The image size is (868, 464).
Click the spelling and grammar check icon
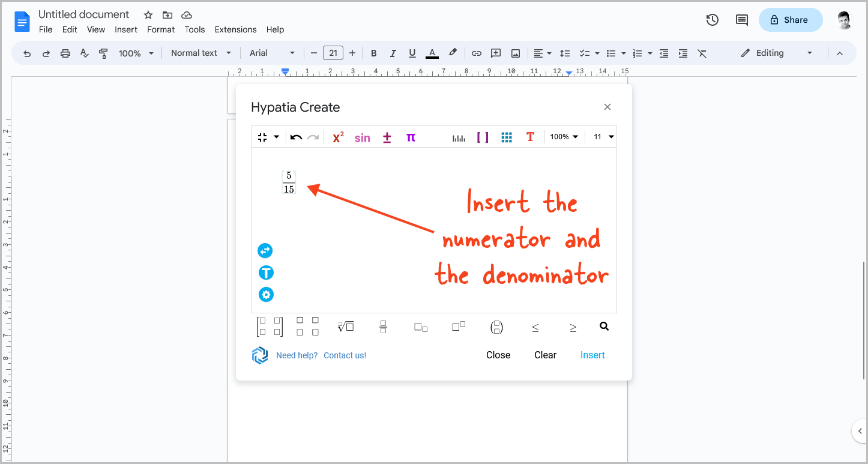[85, 53]
